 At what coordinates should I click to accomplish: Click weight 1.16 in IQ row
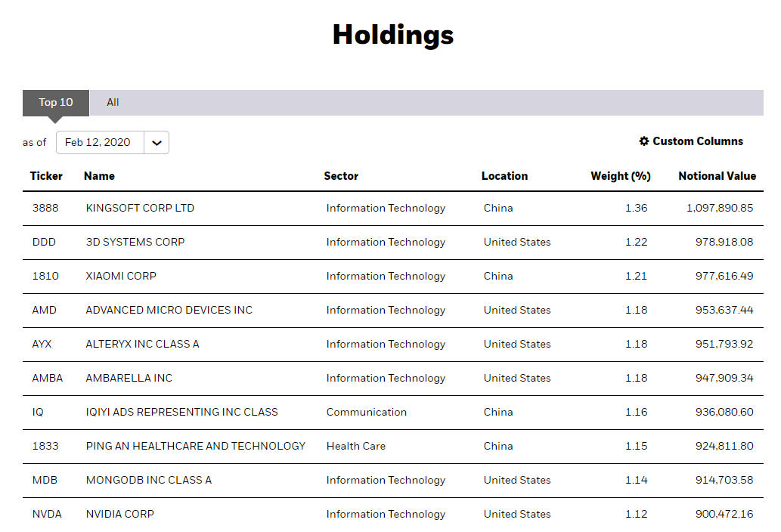click(x=636, y=412)
